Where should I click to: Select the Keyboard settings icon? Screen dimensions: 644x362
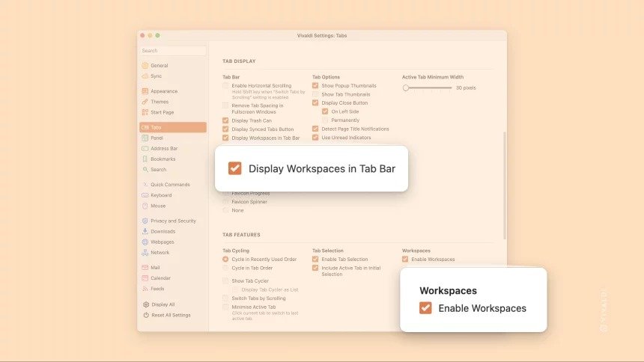(145, 195)
